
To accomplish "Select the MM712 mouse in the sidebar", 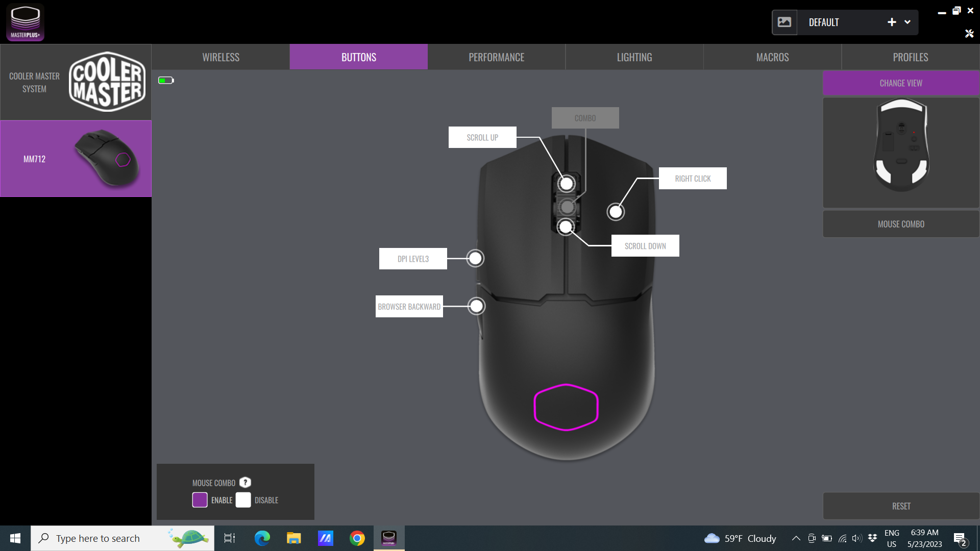I will point(76,158).
